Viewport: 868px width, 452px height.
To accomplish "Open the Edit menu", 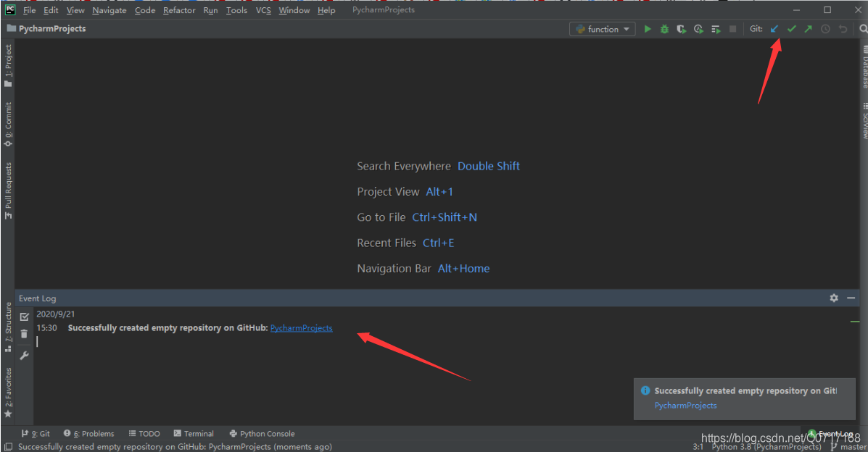I will (51, 10).
